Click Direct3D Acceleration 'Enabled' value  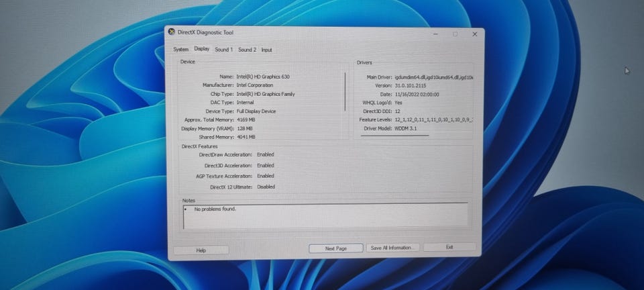[266, 166]
